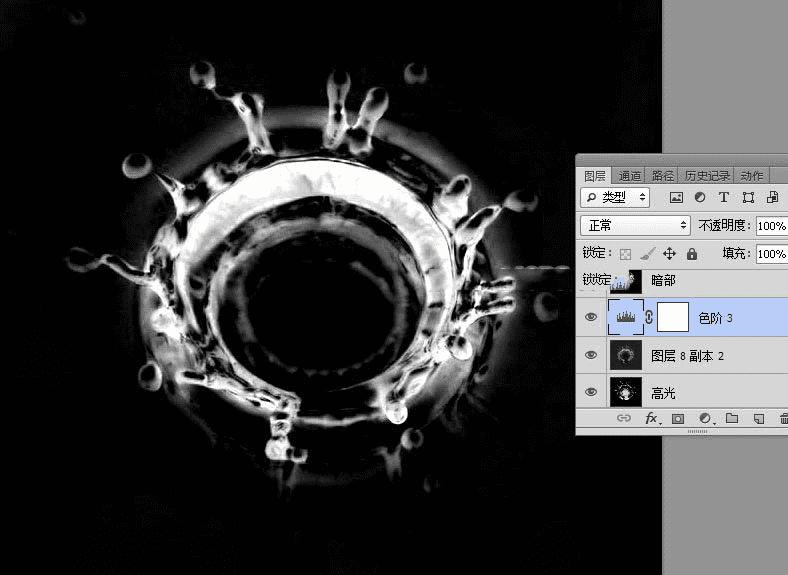This screenshot has height=575, width=788.
Task: Click the 填充 label
Action: (736, 253)
